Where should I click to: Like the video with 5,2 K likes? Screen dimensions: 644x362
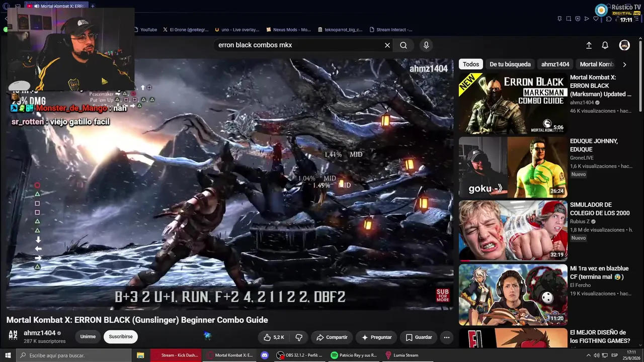274,337
